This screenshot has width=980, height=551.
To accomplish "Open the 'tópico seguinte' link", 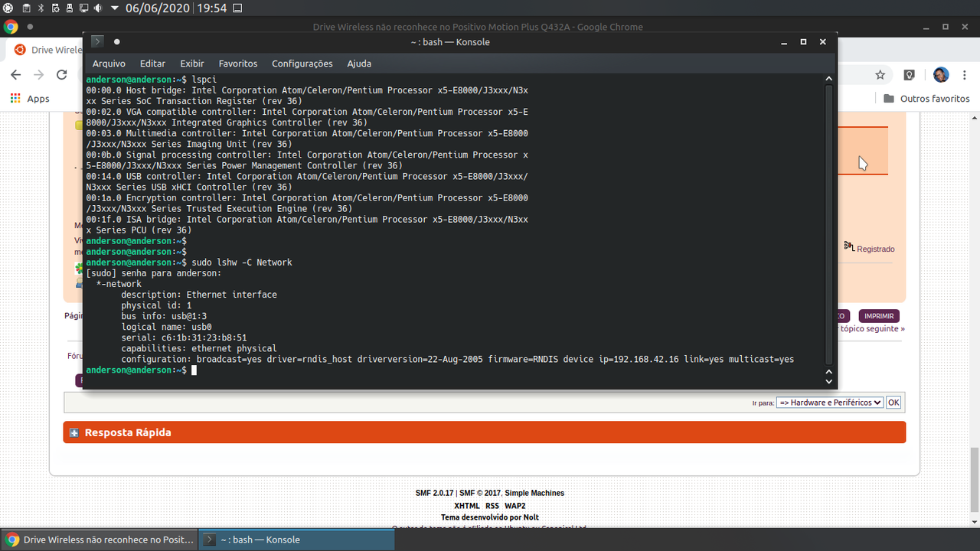I will [x=872, y=328].
